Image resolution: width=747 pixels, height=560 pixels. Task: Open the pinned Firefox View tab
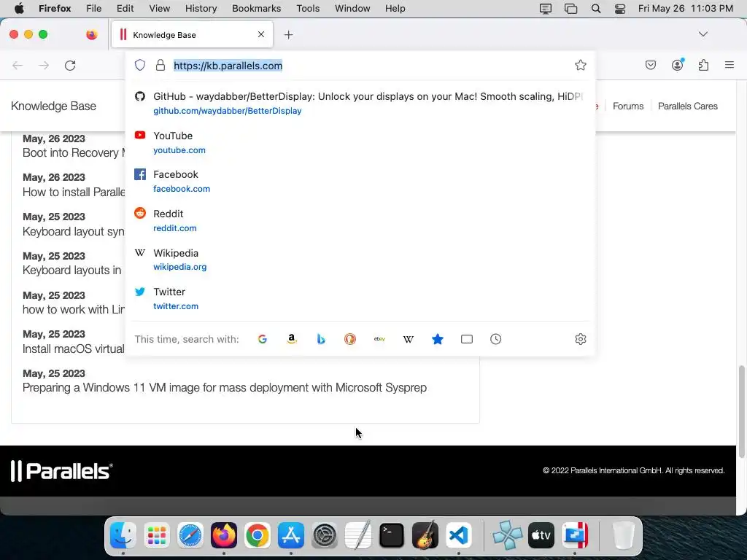click(91, 34)
